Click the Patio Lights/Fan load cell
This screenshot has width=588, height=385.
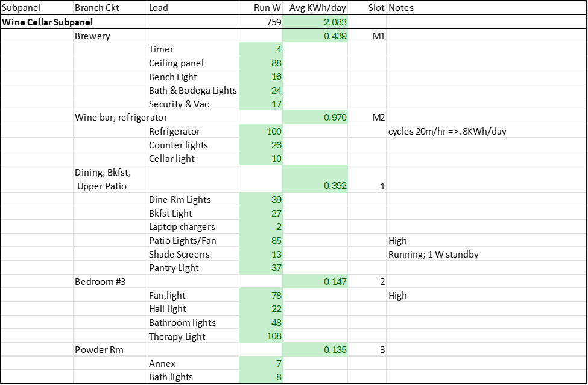pyautogui.click(x=183, y=240)
